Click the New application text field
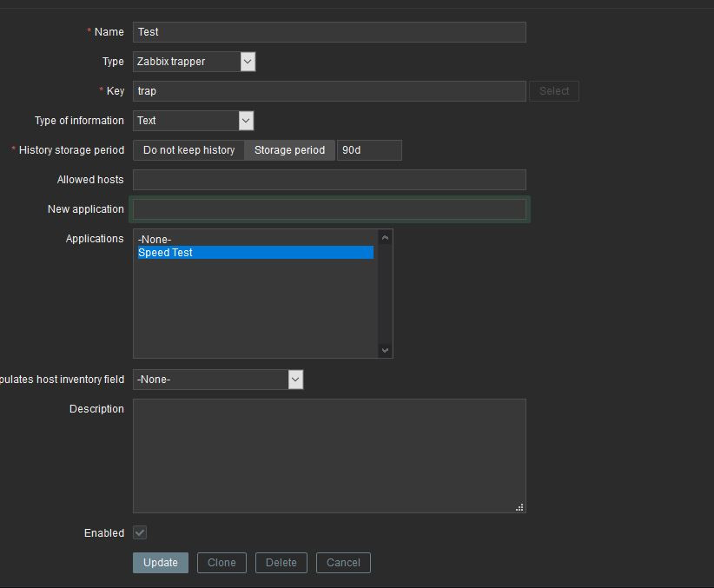Screen dimensions: 714x588 [329, 209]
